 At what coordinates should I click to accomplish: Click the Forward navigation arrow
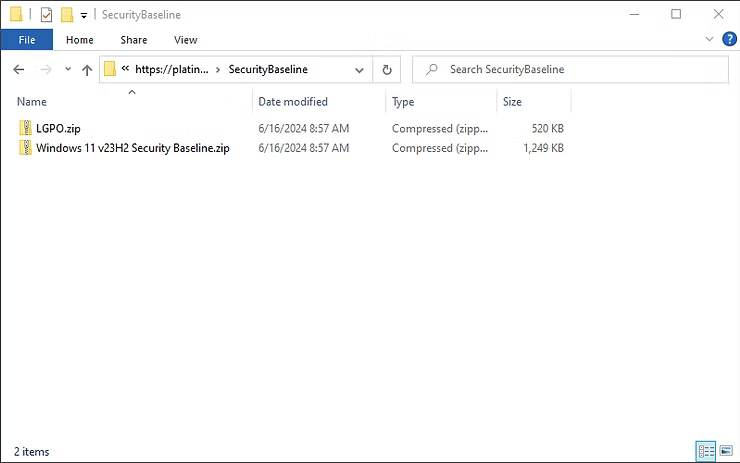tap(46, 70)
